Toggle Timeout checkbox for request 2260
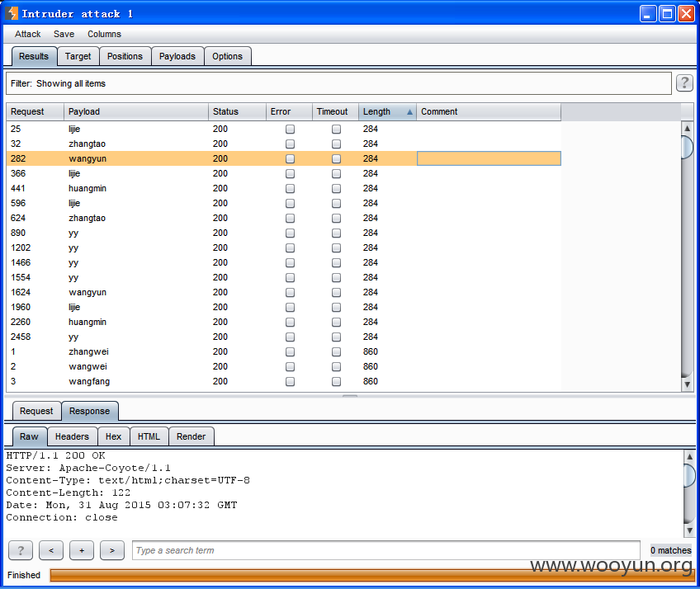 [x=336, y=323]
